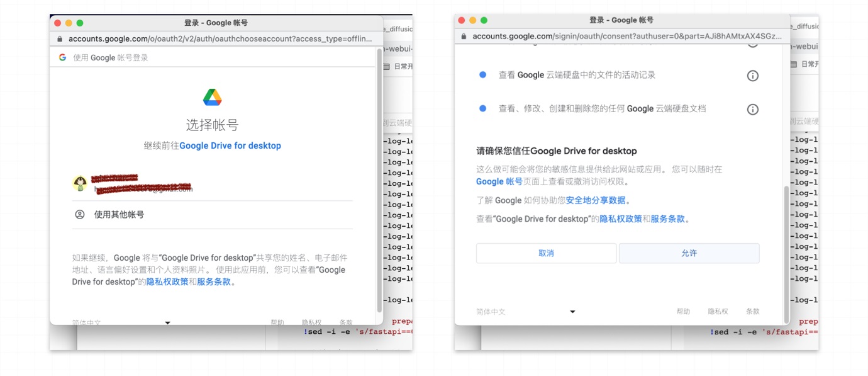868x376 pixels.
Task: Click 帮助 footer link in the consent window
Action: (x=683, y=312)
